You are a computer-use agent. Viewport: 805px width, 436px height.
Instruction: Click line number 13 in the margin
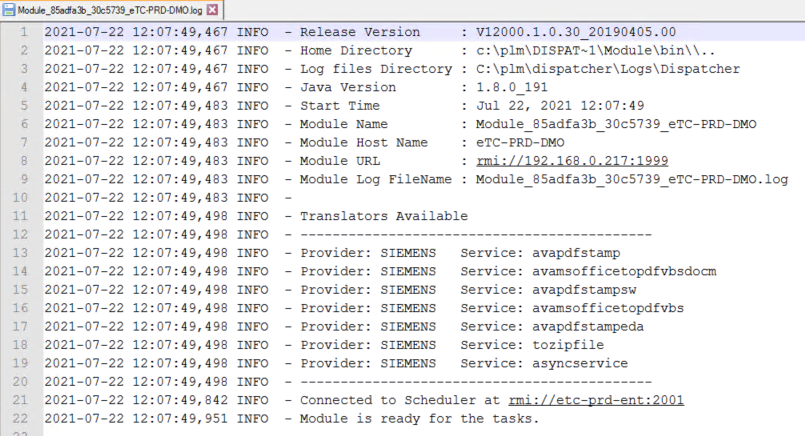(x=18, y=252)
